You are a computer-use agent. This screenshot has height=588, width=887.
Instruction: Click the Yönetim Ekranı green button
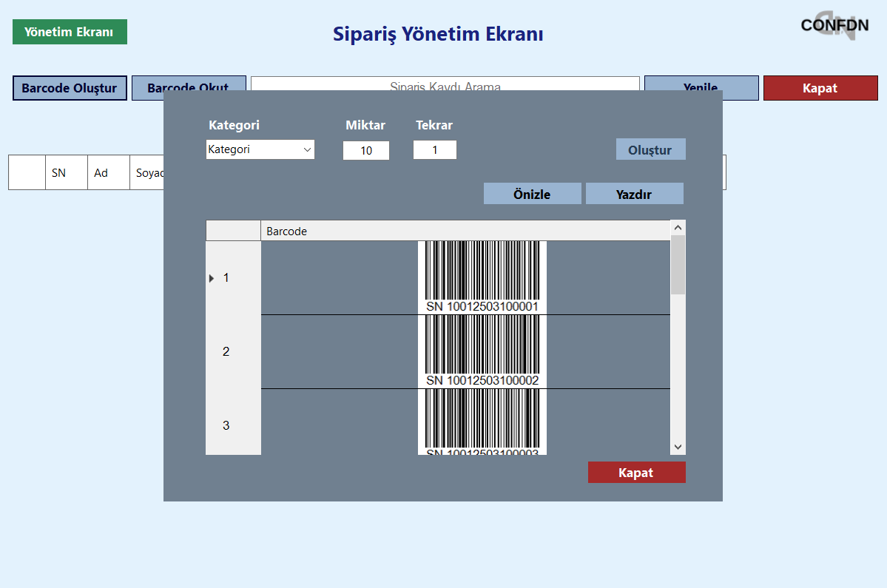70,32
